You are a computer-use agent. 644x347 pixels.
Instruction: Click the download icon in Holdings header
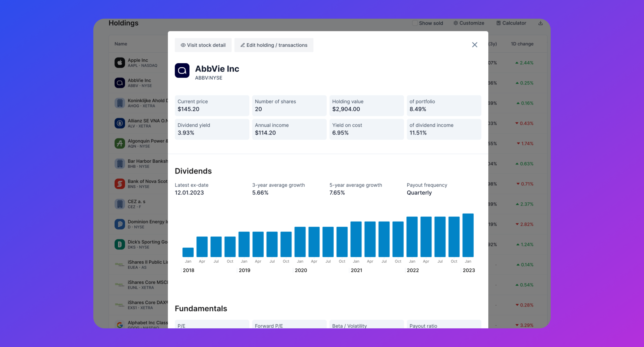point(540,23)
